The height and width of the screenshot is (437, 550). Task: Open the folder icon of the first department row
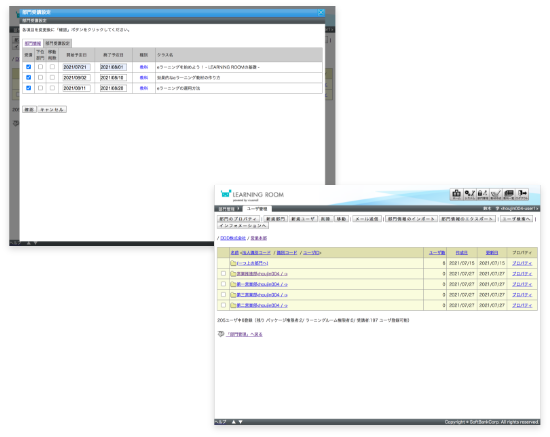click(233, 274)
